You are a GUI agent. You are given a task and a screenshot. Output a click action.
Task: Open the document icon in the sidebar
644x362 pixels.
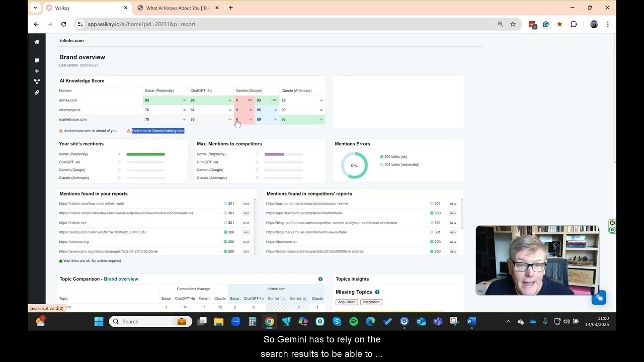pyautogui.click(x=37, y=60)
